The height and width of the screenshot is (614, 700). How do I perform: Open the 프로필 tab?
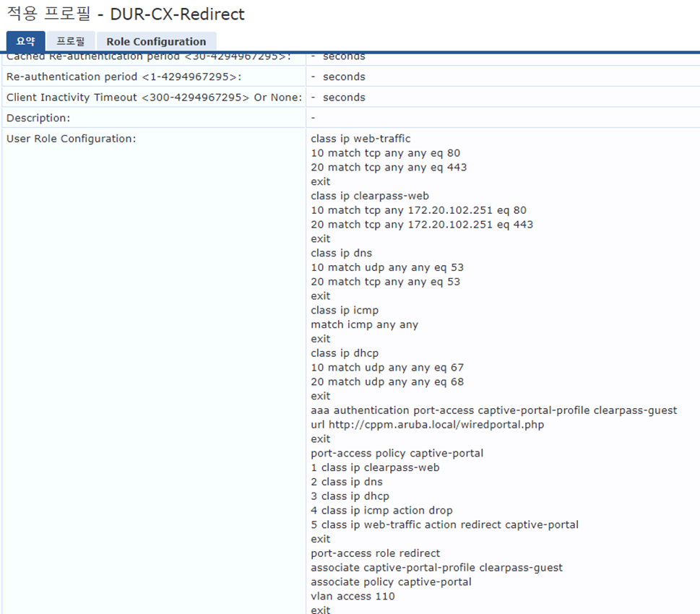tap(71, 41)
